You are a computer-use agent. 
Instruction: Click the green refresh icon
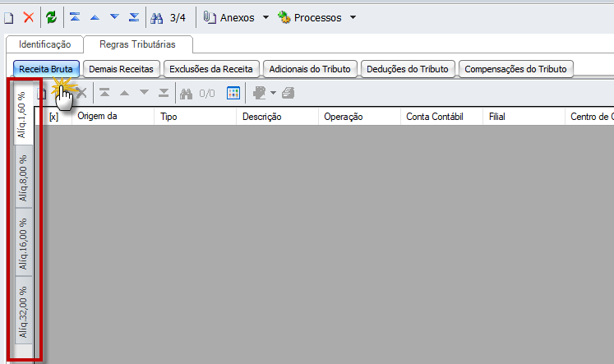[51, 17]
